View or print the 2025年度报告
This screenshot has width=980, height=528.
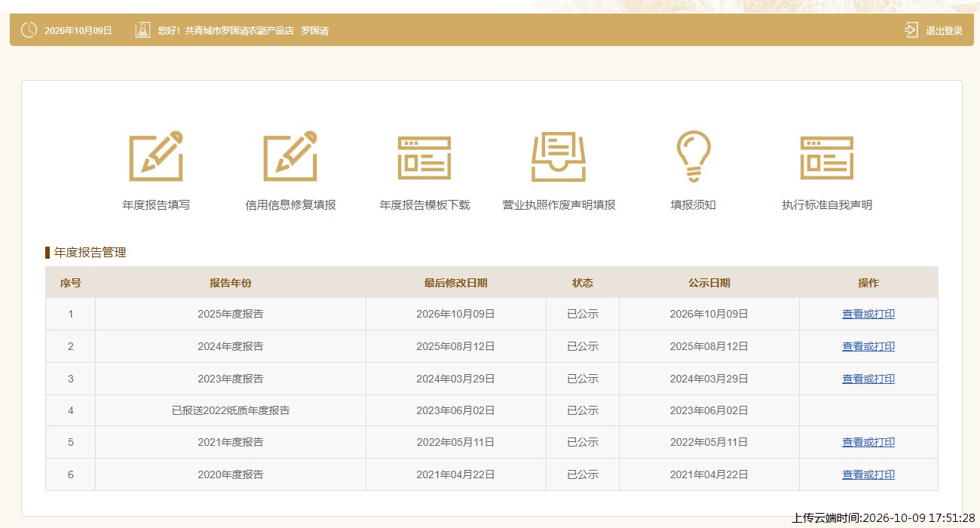(x=868, y=314)
